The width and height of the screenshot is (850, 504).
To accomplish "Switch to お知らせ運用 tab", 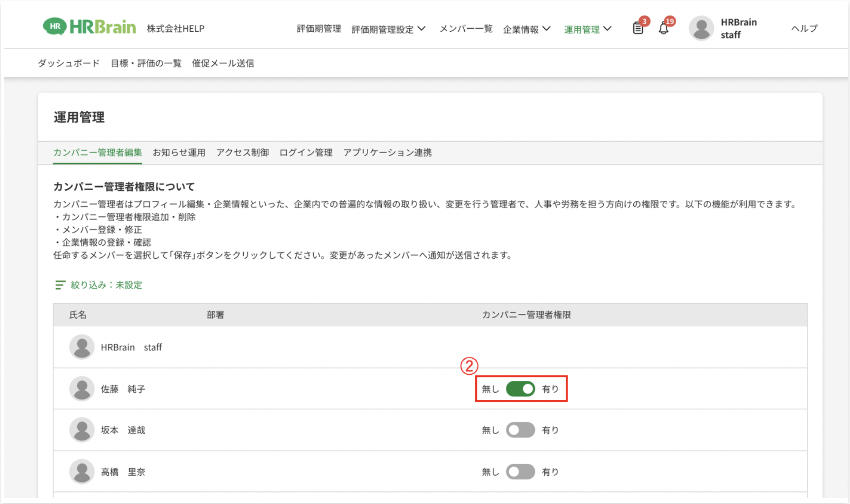I will coord(179,153).
